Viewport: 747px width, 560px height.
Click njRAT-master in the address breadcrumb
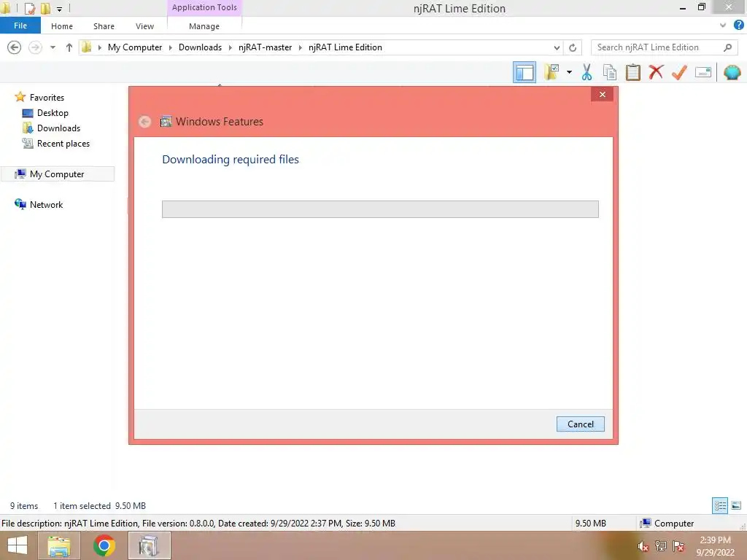(266, 47)
